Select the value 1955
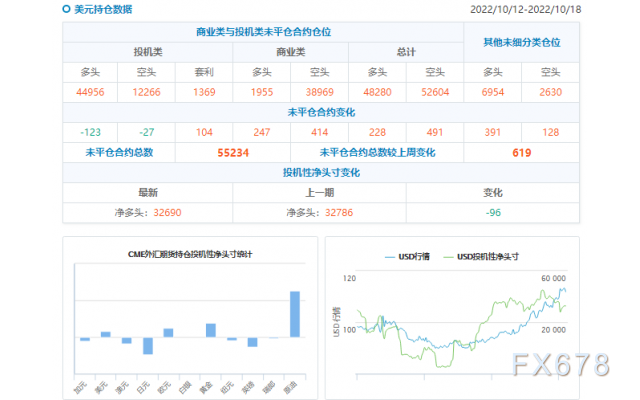This screenshot has height=400, width=640. [262, 92]
